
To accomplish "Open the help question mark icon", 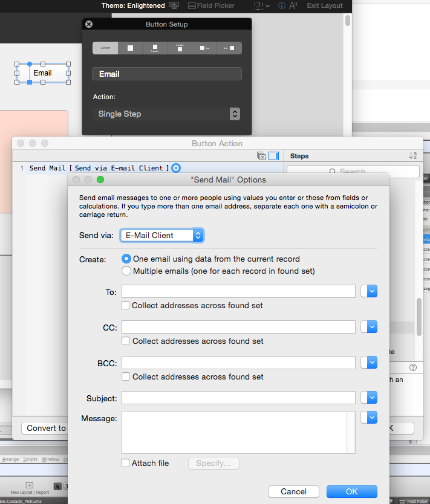I will 413,367.
